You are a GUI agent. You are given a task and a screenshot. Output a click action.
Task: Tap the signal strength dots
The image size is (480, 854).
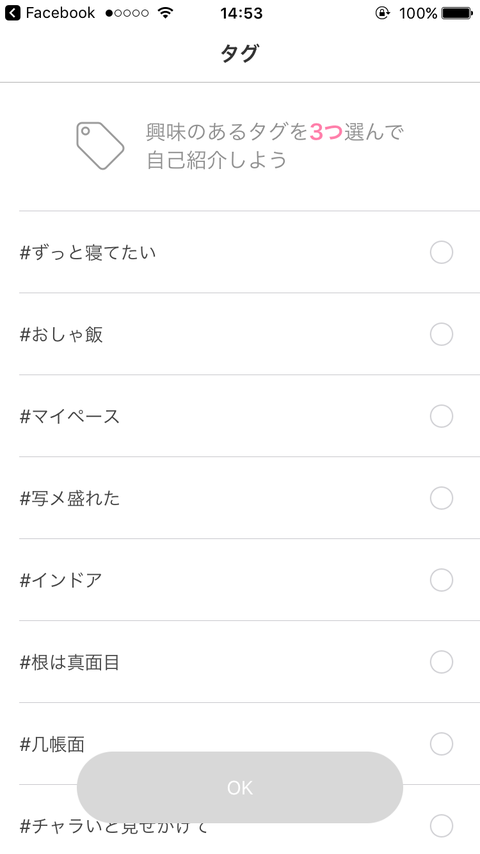(x=126, y=13)
